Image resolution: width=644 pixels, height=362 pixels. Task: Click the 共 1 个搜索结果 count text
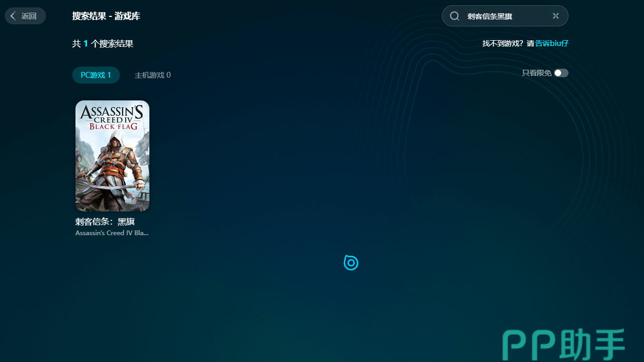coord(103,43)
